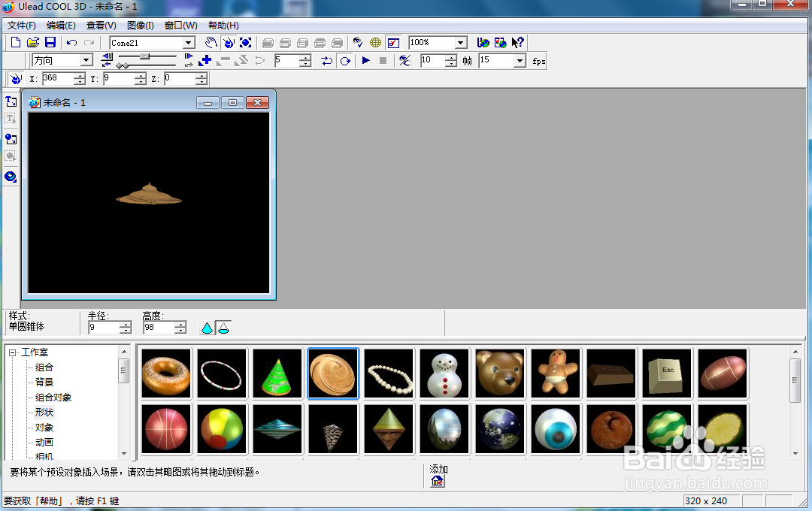
Task: Click the total frames field showing 10
Action: tap(432, 61)
